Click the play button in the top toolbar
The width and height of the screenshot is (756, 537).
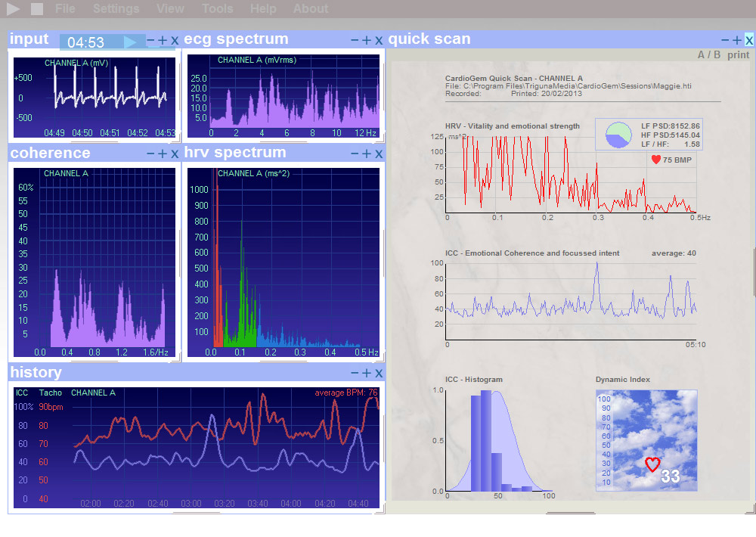(x=13, y=8)
